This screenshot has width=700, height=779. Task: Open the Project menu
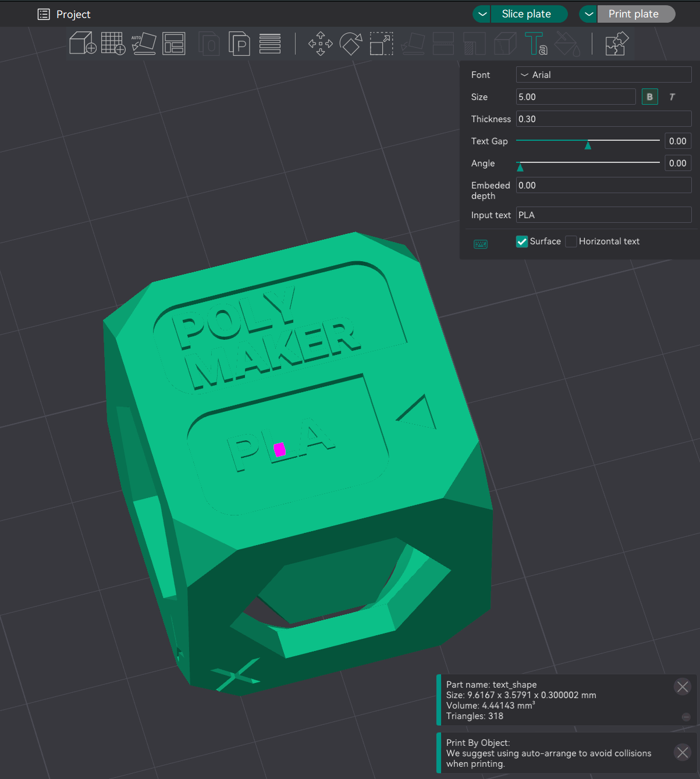[x=64, y=14]
